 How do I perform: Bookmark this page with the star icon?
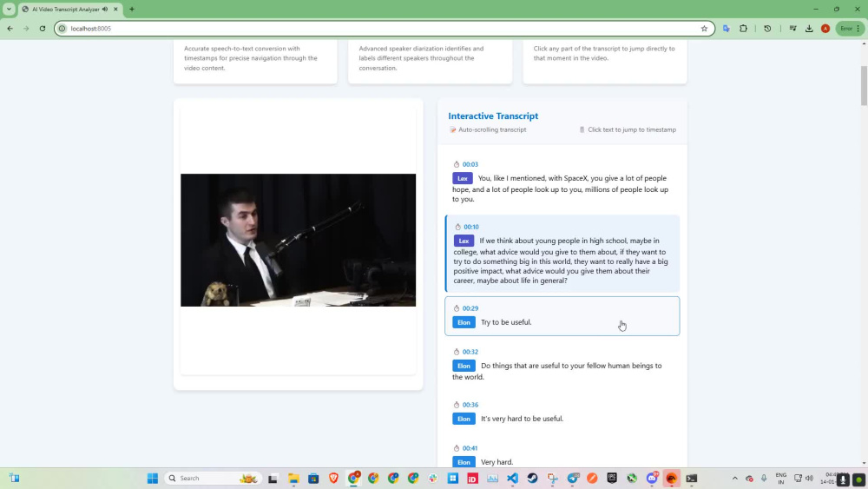pos(704,29)
